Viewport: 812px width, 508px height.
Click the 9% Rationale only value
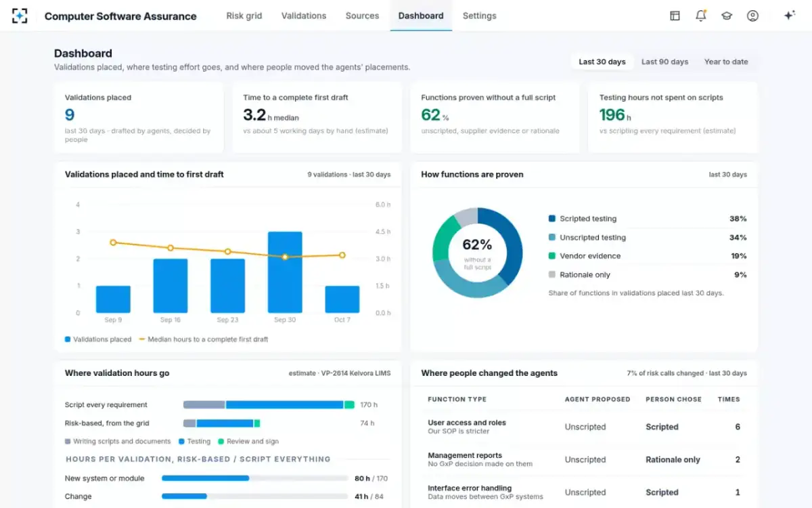740,275
